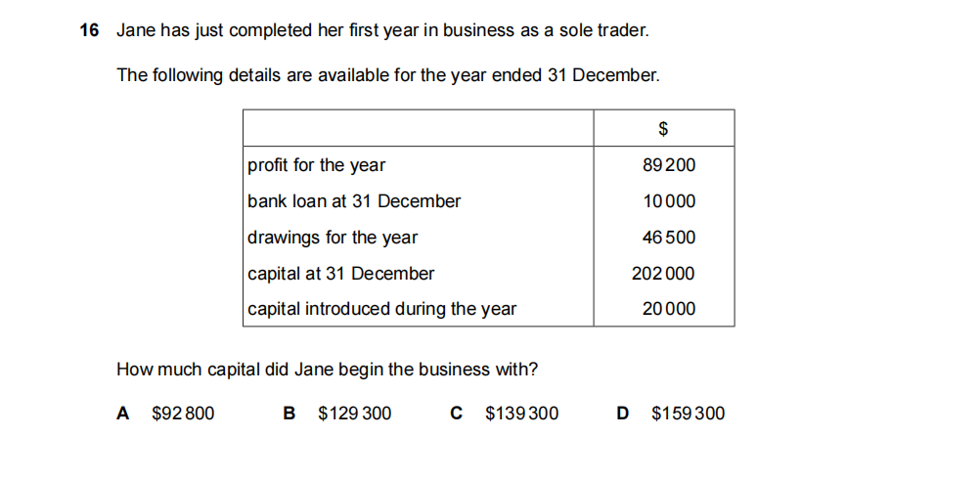Click the 'year ended 31 December' sentence
Screen dimensions: 980x480
click(x=387, y=75)
